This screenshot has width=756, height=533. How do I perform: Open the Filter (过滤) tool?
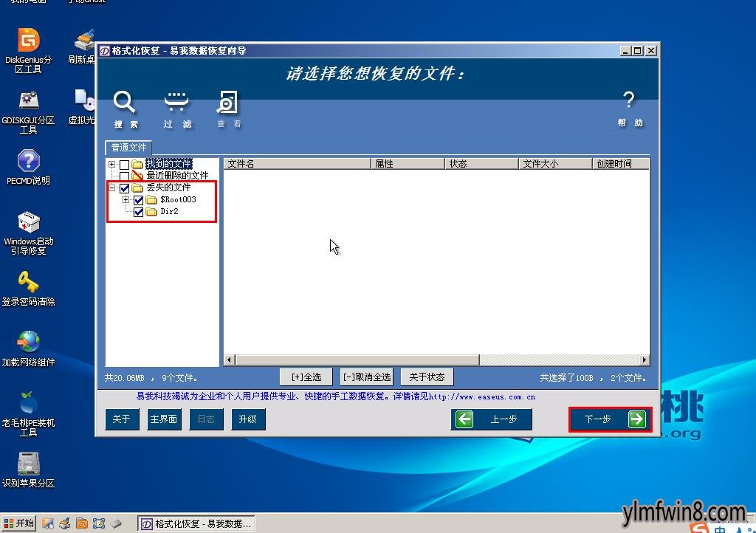pos(176,109)
